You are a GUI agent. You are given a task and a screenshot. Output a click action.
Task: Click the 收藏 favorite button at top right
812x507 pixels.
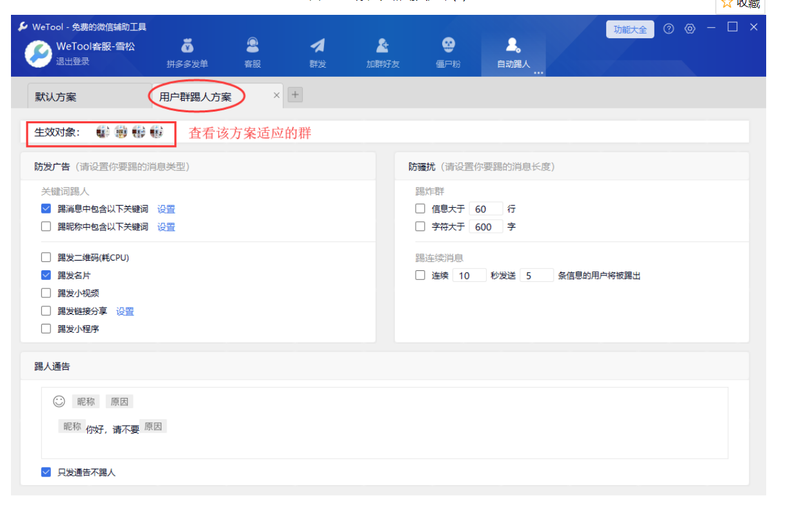point(740,5)
